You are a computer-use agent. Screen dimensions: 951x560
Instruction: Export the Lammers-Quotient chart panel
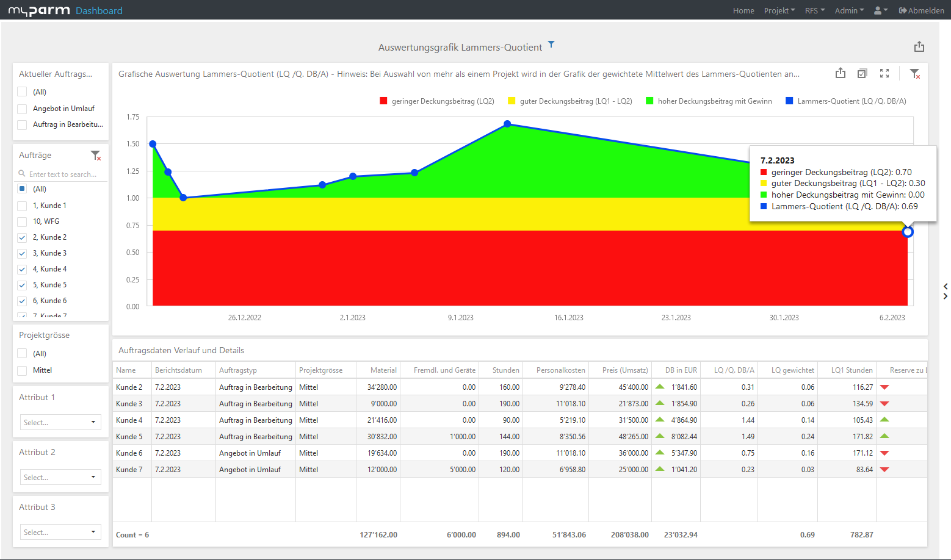click(841, 73)
